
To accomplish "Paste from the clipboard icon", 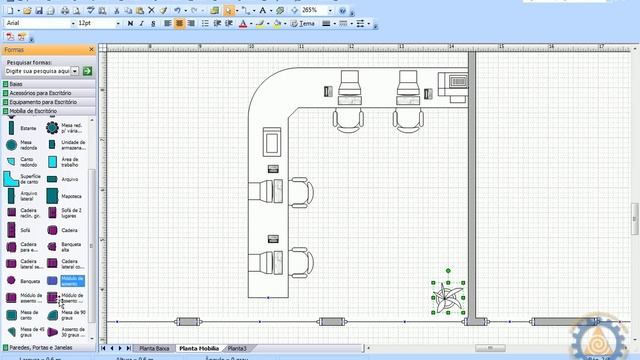I will (140, 11).
